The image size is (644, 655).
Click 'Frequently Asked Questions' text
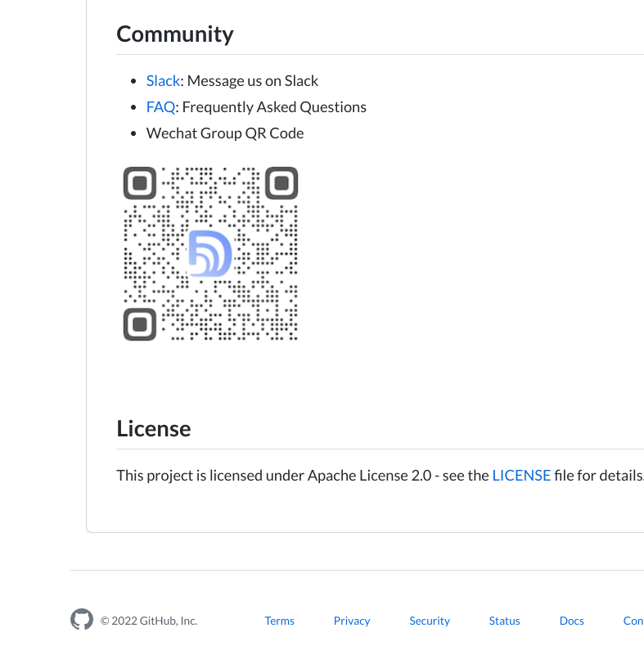274,107
